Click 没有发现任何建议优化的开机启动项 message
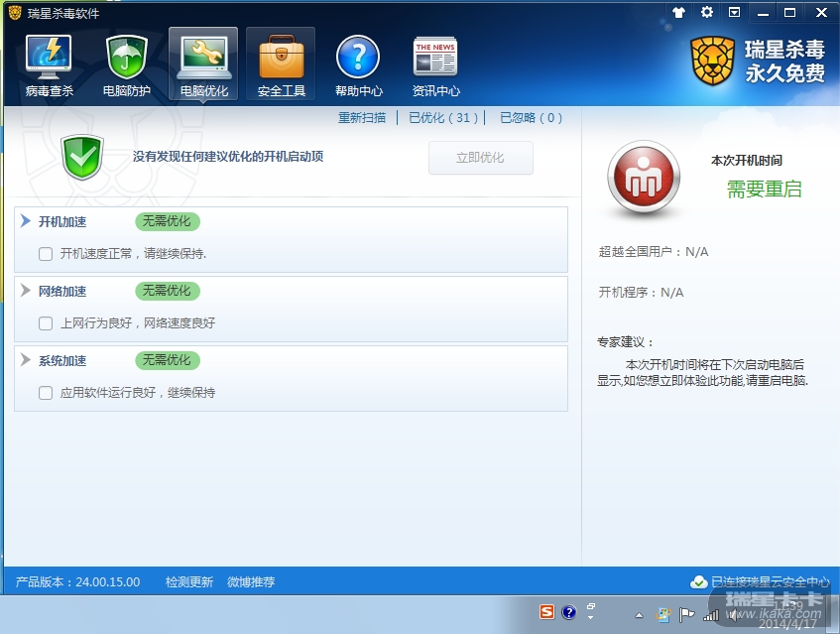 click(228, 157)
